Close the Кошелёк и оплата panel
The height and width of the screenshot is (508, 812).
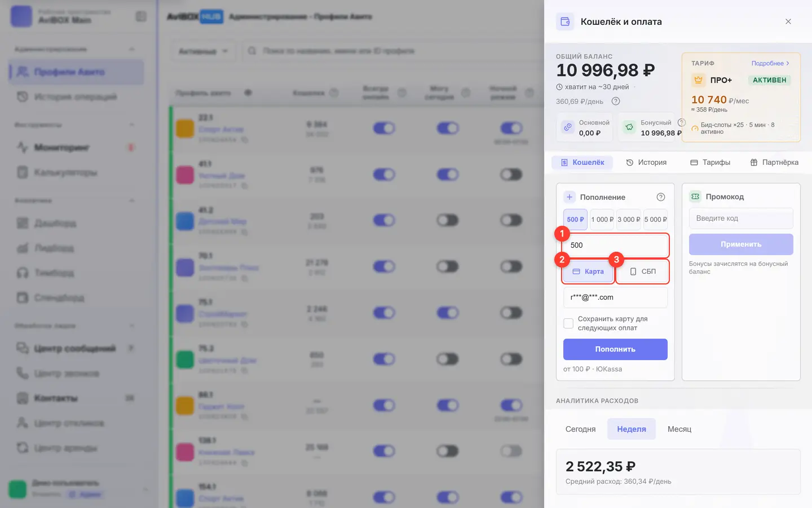[x=788, y=21]
